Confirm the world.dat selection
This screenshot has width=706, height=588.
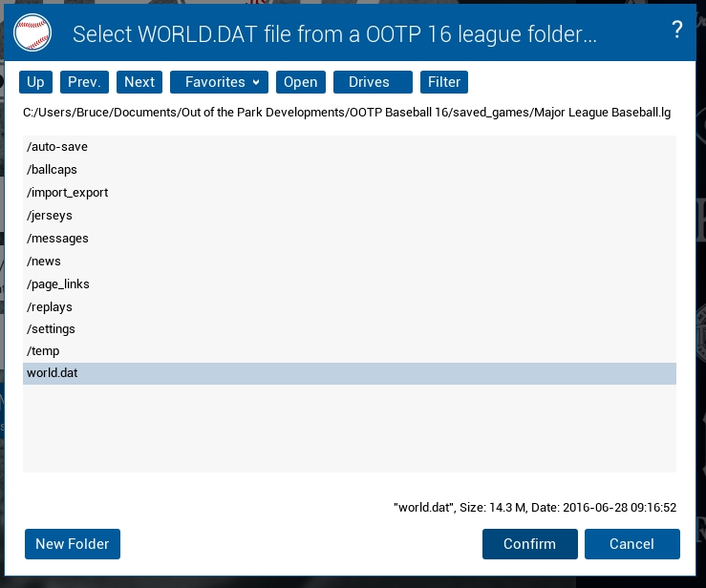tap(529, 544)
